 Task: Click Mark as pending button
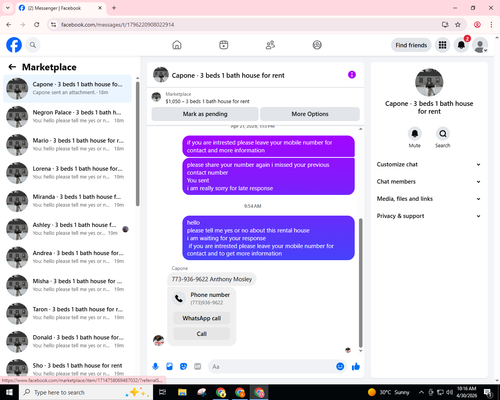click(x=205, y=114)
